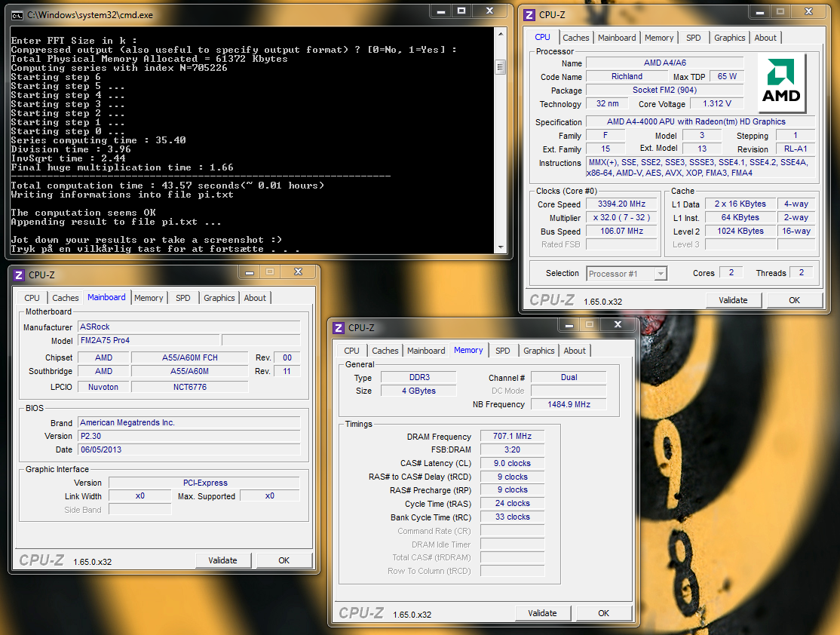
Task: Switch to Mainboard tab in Memory window
Action: click(x=426, y=351)
